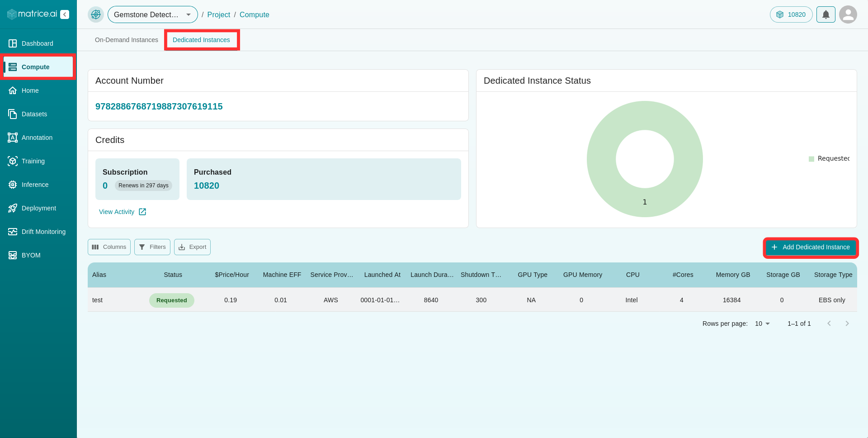Viewport: 868px width, 438px height.
Task: Click Compute breadcrumb link
Action: [255, 14]
